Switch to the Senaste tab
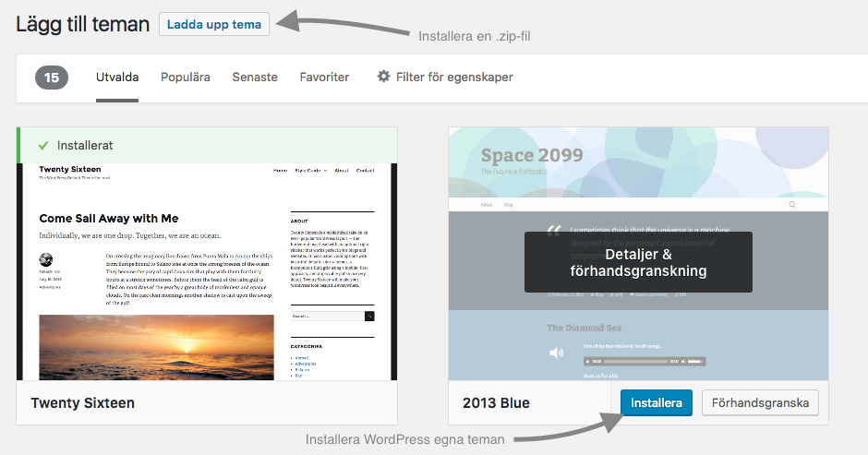 click(x=255, y=77)
